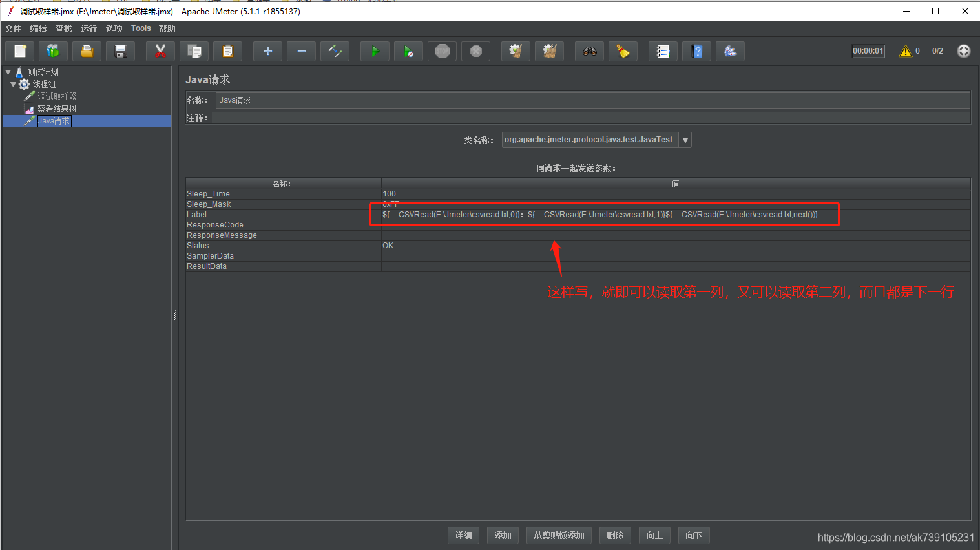Open the 类名称 dropdown arrow
The image size is (980, 550).
[x=685, y=140]
